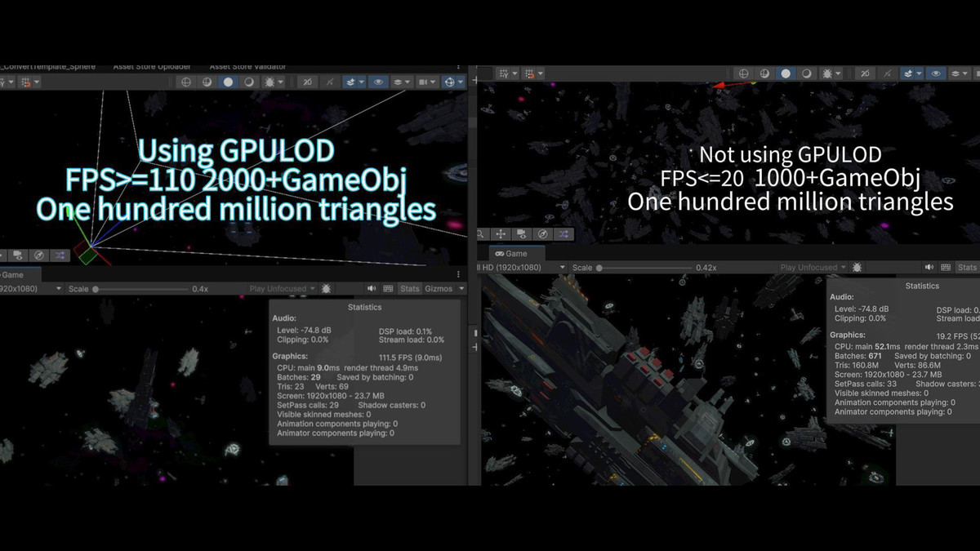Select wireframe draw mode in left Scene toolbar
Screen dimensions: 980x551
[x=187, y=82]
